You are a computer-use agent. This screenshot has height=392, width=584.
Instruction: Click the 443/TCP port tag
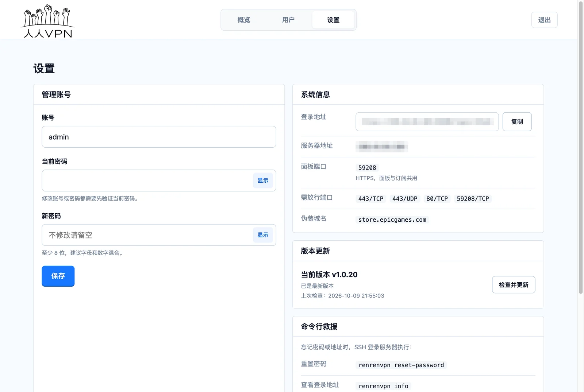(x=371, y=199)
